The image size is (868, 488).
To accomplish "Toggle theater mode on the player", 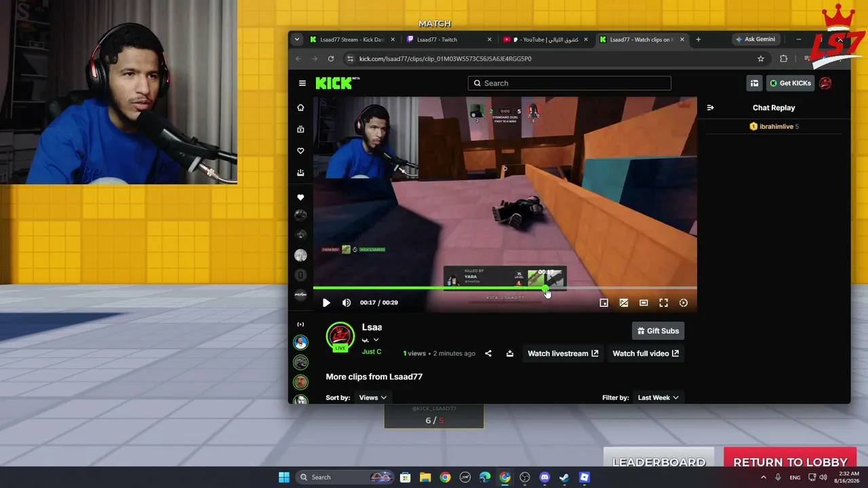I will [644, 303].
